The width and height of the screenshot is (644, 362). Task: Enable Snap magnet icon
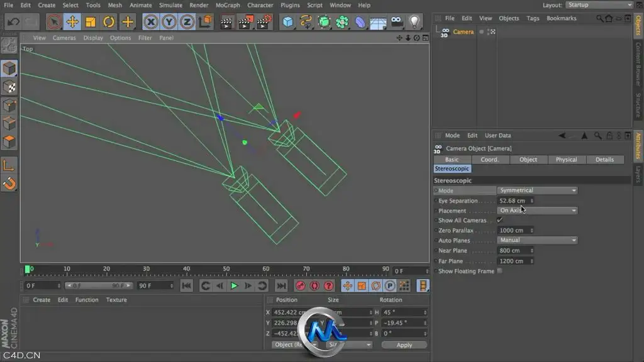(9, 184)
